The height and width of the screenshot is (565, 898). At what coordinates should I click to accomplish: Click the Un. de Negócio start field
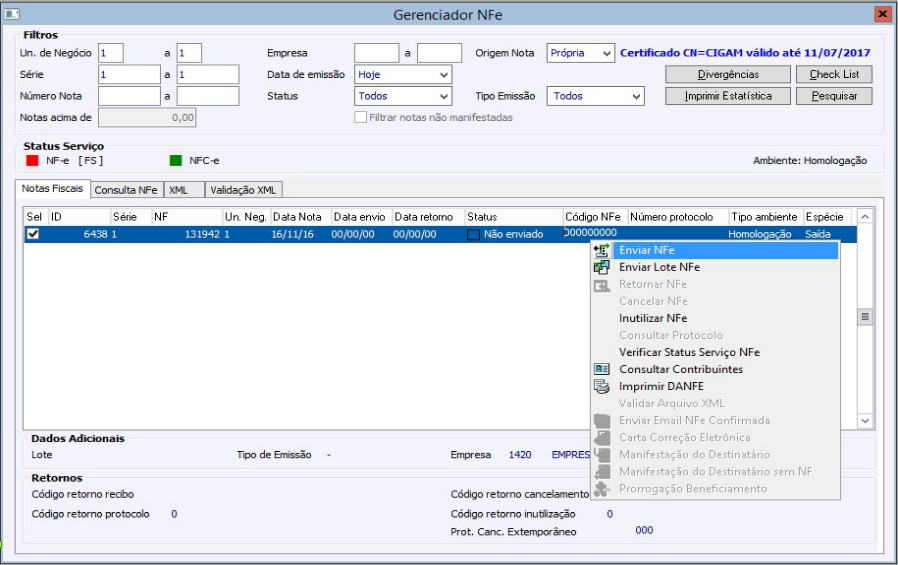click(111, 53)
